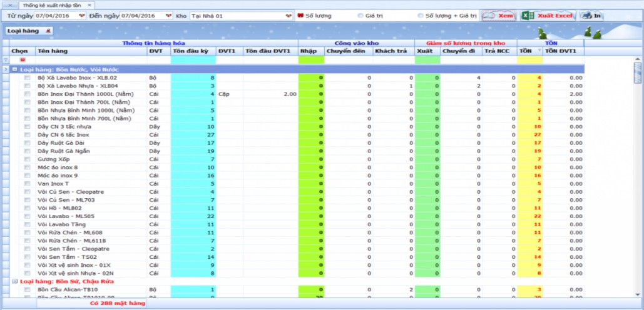Open the Từ ngày date dropdown

coord(81,16)
